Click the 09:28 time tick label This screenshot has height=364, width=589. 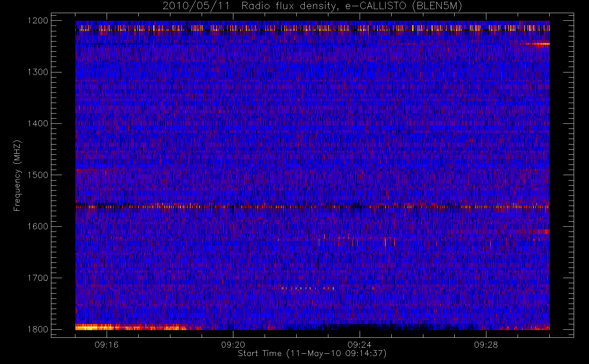pyautogui.click(x=486, y=345)
